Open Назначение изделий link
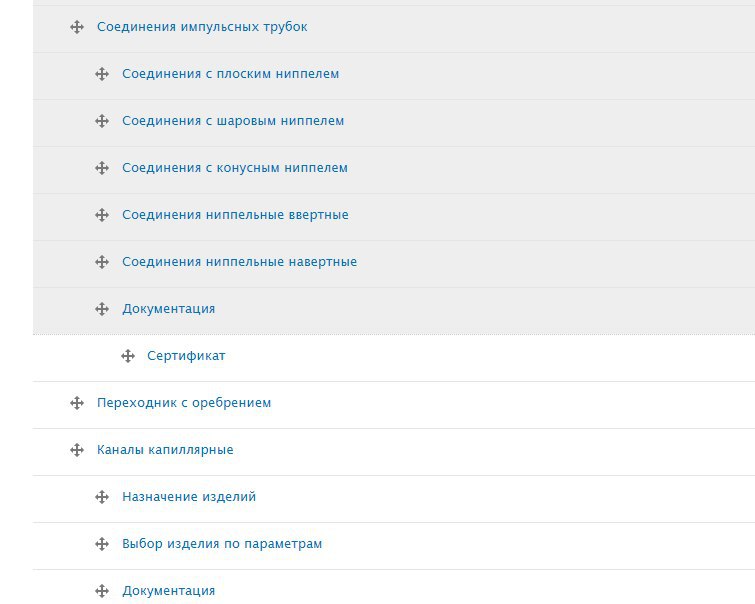The height and width of the screenshot is (604, 755). tap(189, 497)
